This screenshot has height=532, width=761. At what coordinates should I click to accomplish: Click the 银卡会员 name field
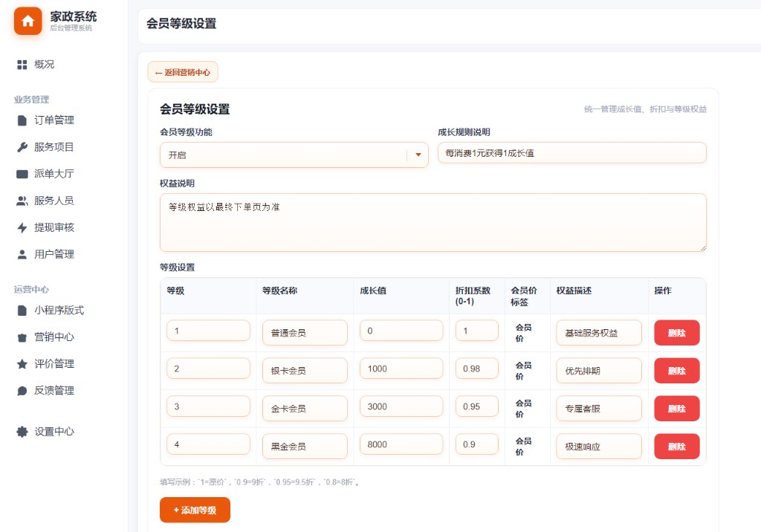point(305,371)
